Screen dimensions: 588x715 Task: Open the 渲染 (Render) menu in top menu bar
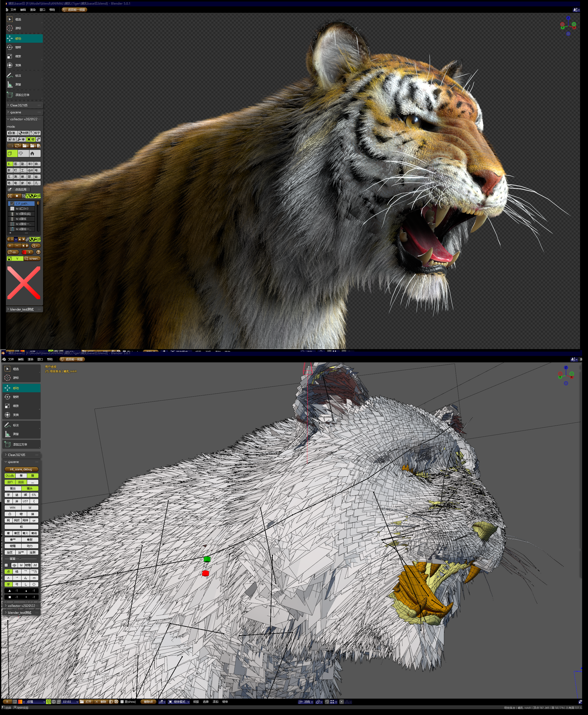click(33, 10)
